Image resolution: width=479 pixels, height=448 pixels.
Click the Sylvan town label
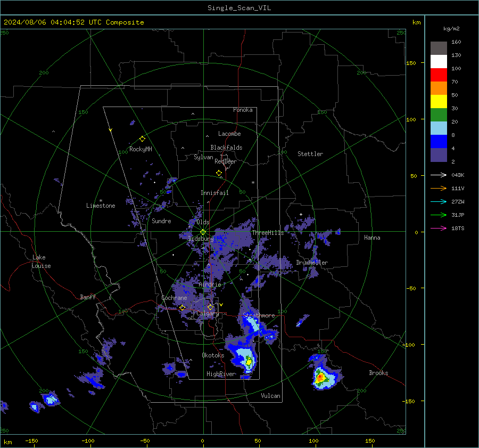[x=203, y=157]
